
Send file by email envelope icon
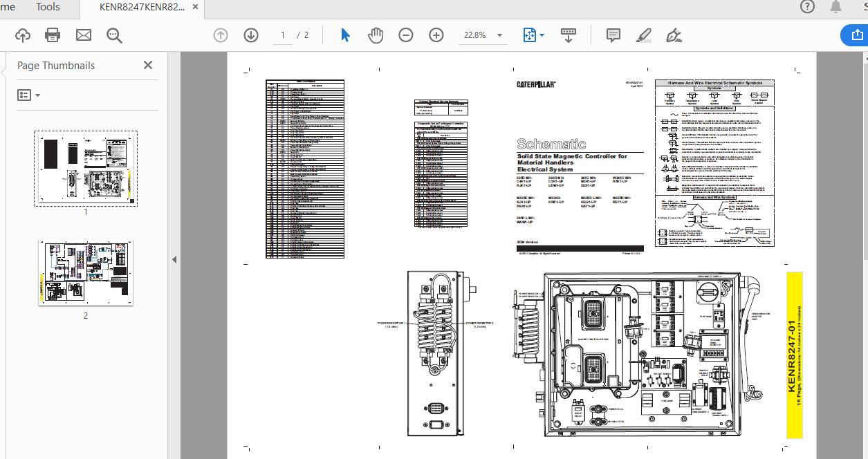[x=84, y=35]
